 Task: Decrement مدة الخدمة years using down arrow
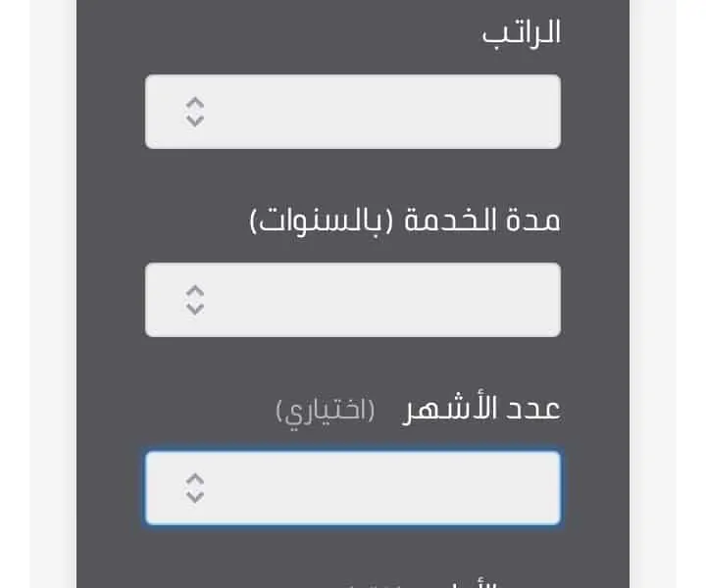click(195, 308)
